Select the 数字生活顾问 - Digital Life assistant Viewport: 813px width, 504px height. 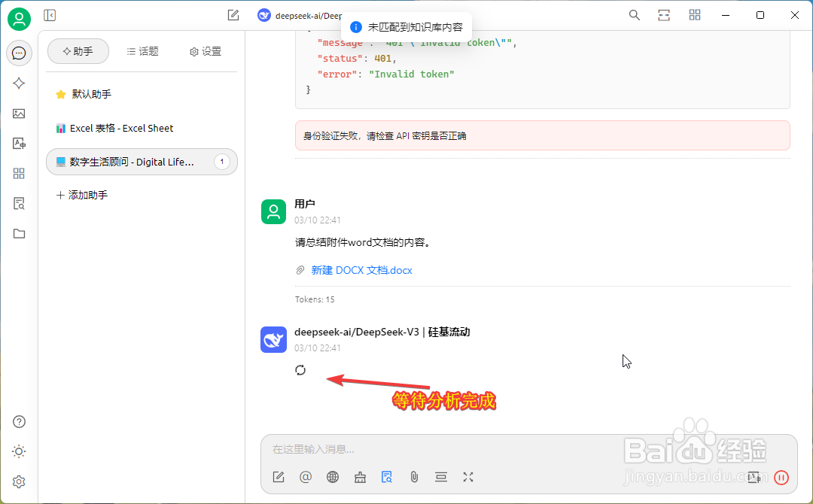[142, 162]
